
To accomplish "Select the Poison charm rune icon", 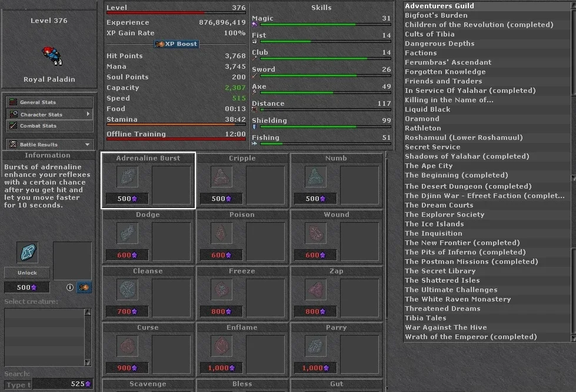I will 221,233.
